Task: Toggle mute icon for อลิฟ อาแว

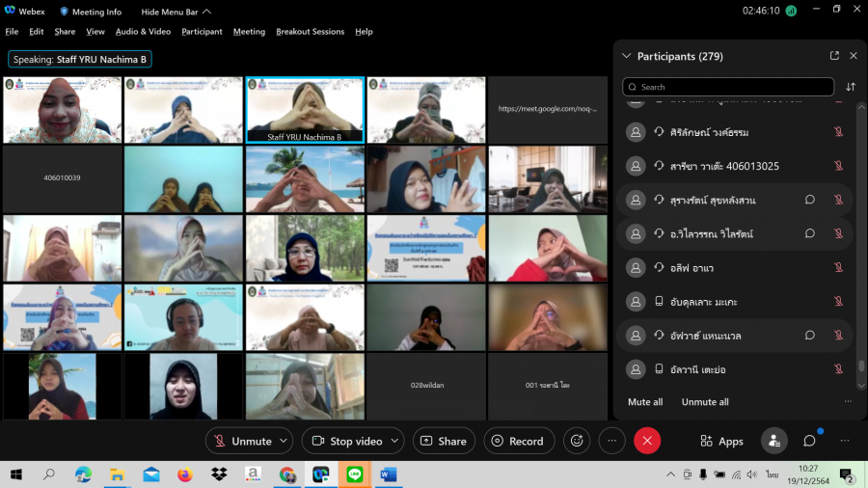Action: pos(838,267)
